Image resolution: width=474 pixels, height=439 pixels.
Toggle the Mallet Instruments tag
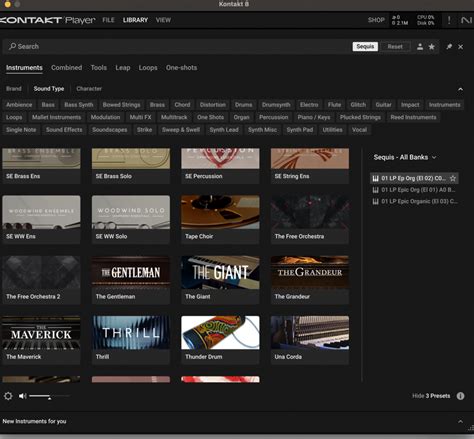point(56,117)
